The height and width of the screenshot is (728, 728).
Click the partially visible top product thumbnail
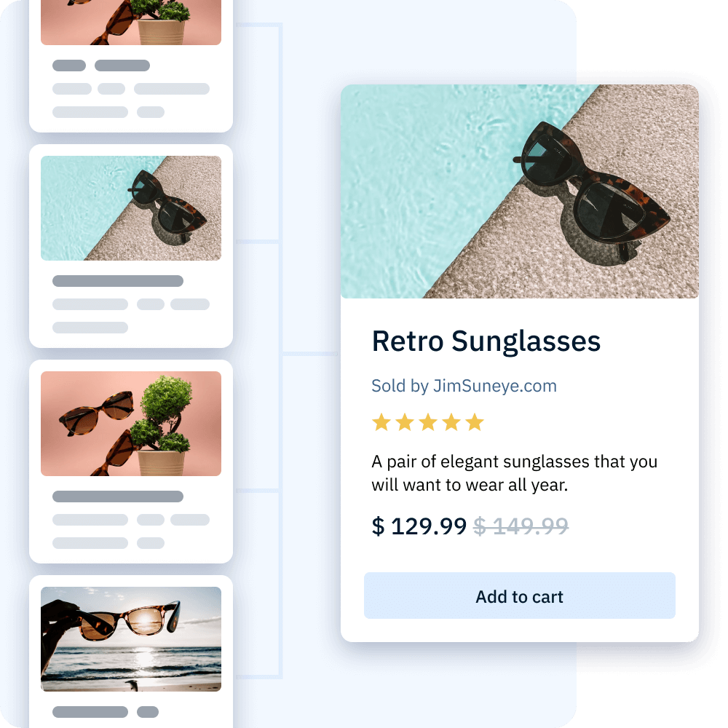click(131, 23)
